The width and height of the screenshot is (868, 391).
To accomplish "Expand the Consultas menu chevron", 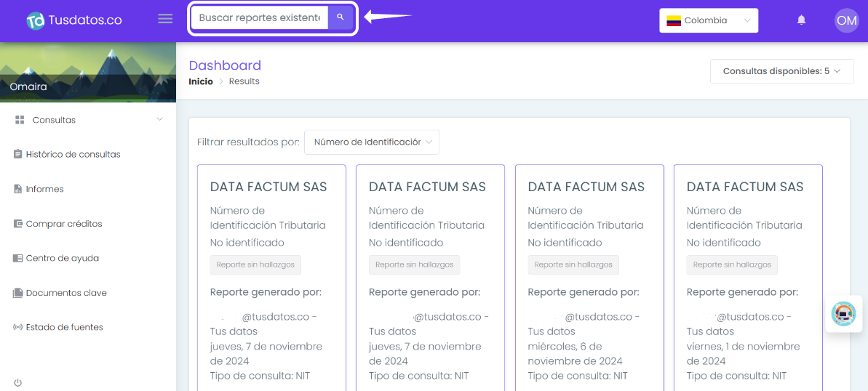I will tap(160, 119).
